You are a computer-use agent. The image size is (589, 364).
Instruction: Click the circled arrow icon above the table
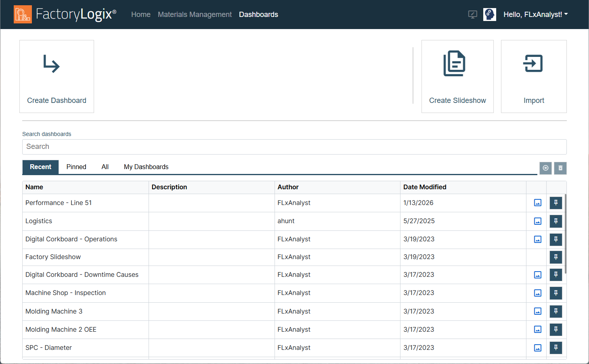click(545, 168)
